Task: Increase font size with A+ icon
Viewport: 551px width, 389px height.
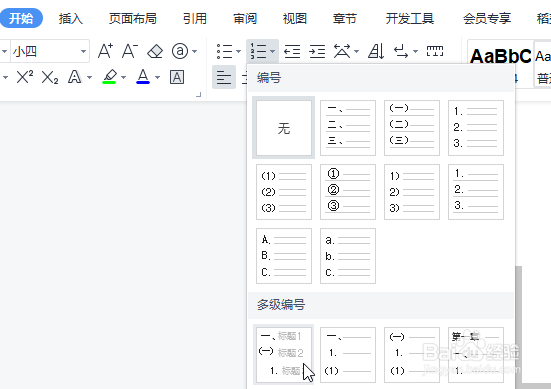Action: coord(105,51)
